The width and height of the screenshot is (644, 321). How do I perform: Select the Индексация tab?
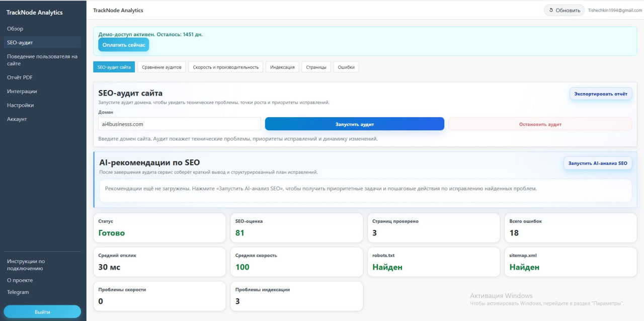(282, 66)
